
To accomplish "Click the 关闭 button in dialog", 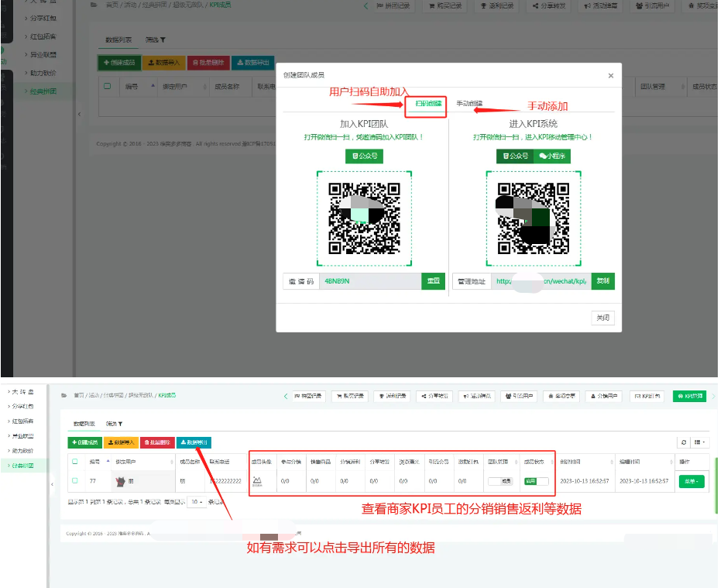I will 602,318.
